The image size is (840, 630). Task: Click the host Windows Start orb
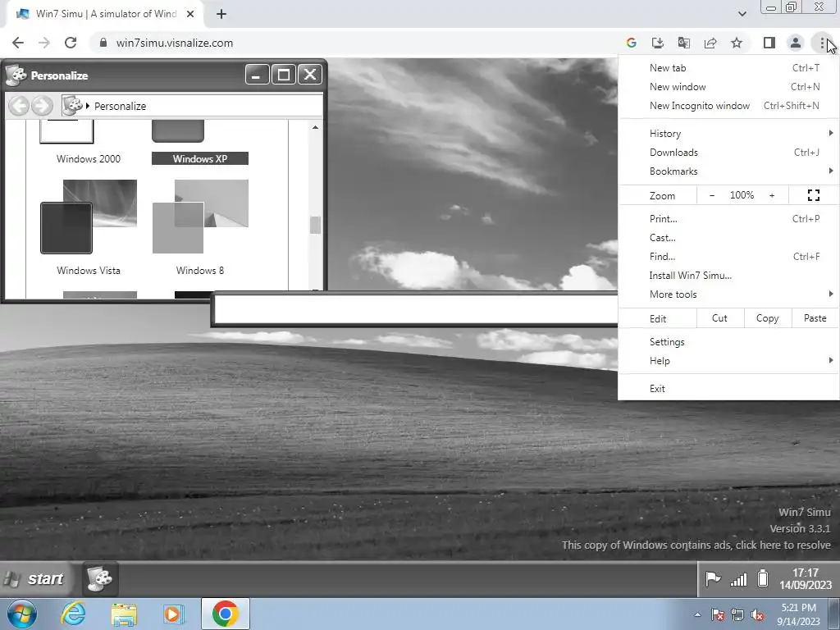point(22,614)
